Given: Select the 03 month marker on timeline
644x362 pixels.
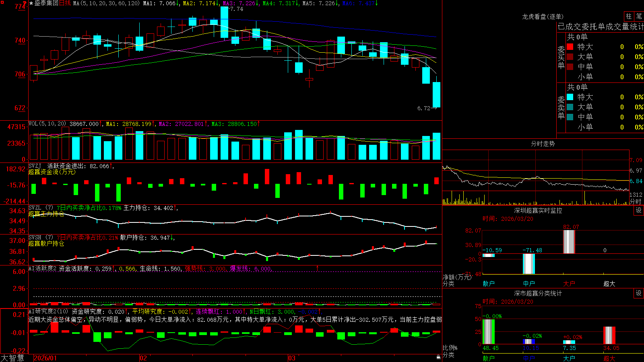Looking at the screenshot, I should 292,358.
